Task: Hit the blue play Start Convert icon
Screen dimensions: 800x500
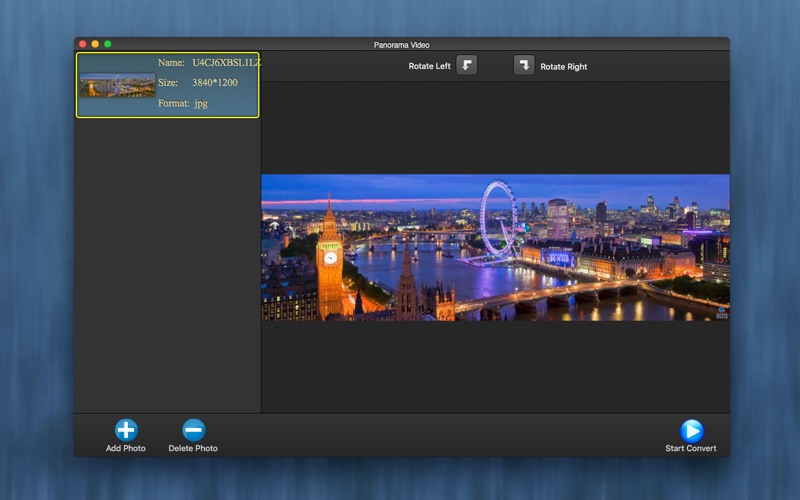Action: point(691,430)
